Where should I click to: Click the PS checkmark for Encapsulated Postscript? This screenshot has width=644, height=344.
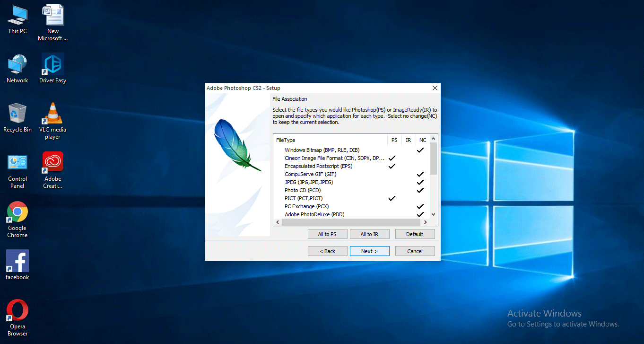(x=392, y=166)
